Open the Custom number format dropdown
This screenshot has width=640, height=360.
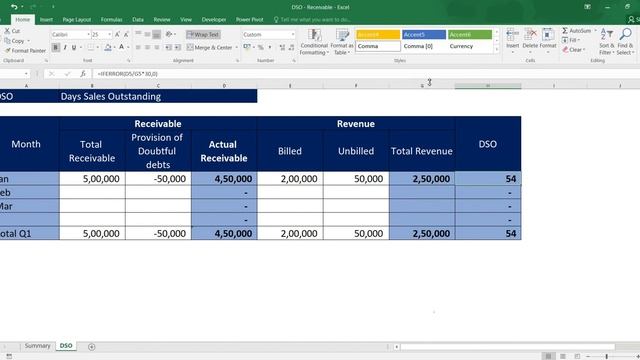coord(293,35)
